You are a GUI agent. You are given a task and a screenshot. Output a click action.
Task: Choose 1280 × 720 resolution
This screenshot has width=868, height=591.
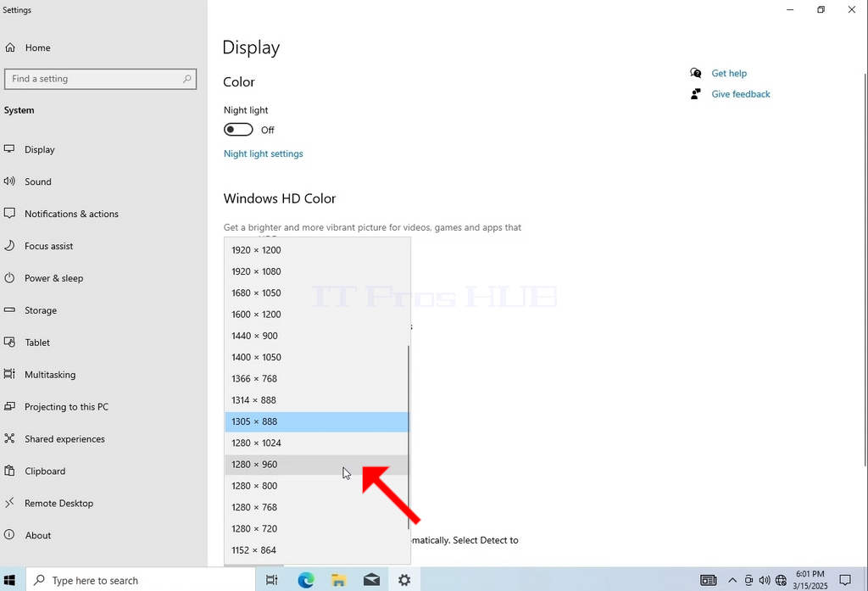[317, 529]
